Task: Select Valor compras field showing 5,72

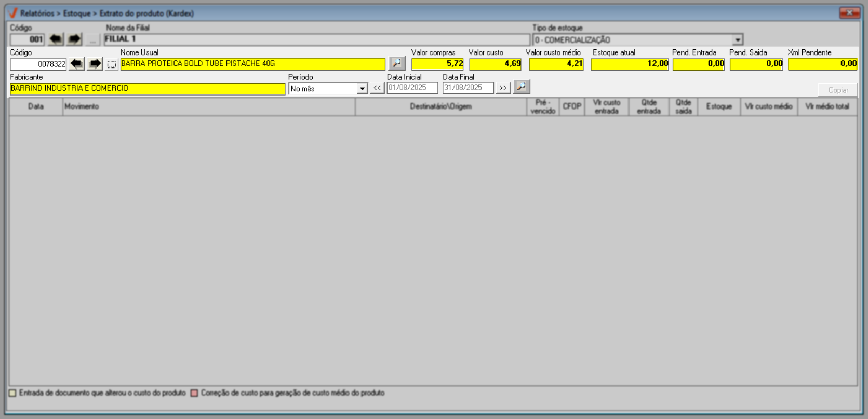Action: (x=437, y=64)
